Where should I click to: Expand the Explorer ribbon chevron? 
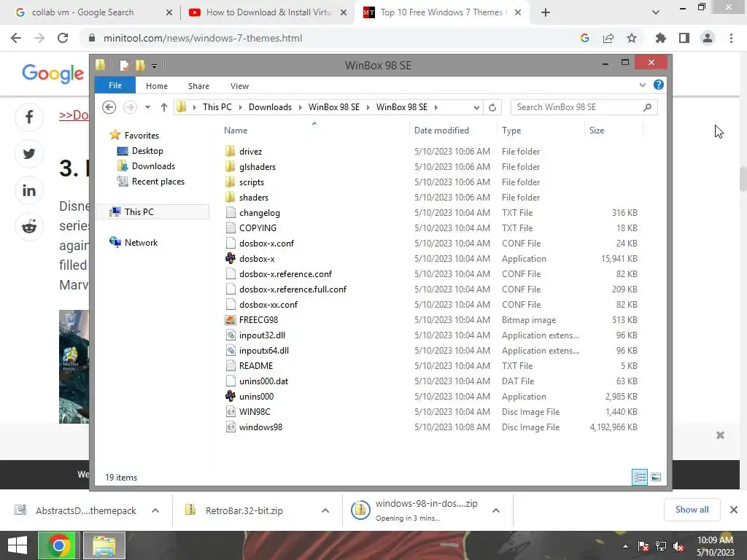(642, 85)
